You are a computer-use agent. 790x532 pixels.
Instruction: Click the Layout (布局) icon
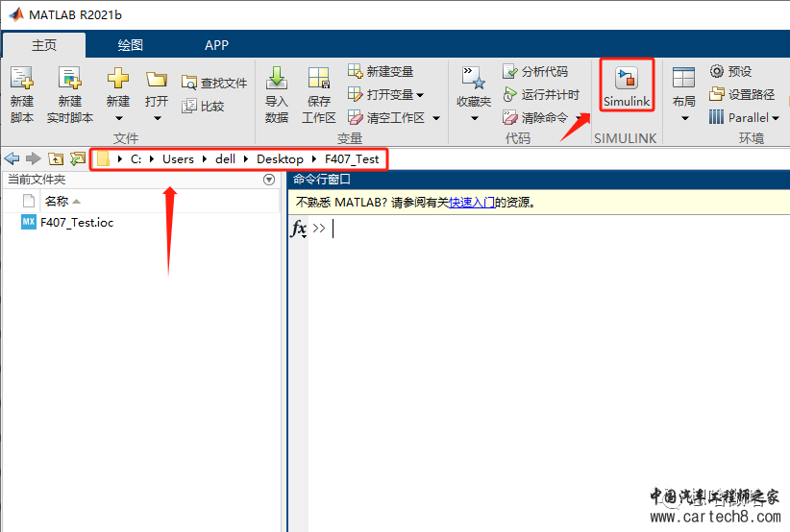(683, 79)
